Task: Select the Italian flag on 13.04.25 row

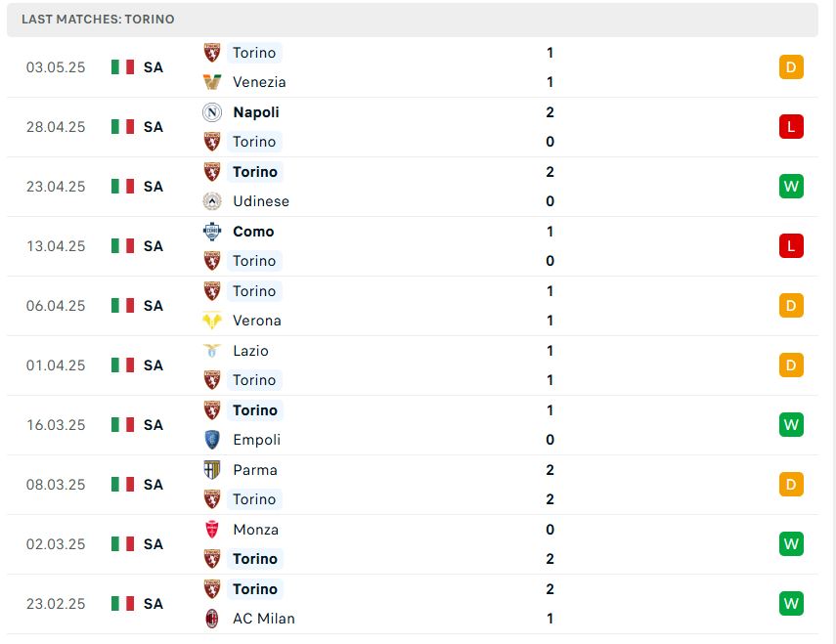Action: 122,246
